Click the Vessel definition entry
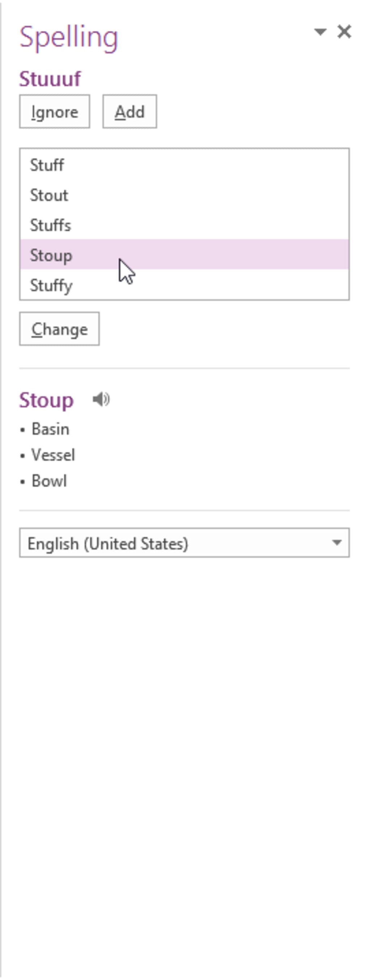369x980 pixels. click(x=53, y=455)
